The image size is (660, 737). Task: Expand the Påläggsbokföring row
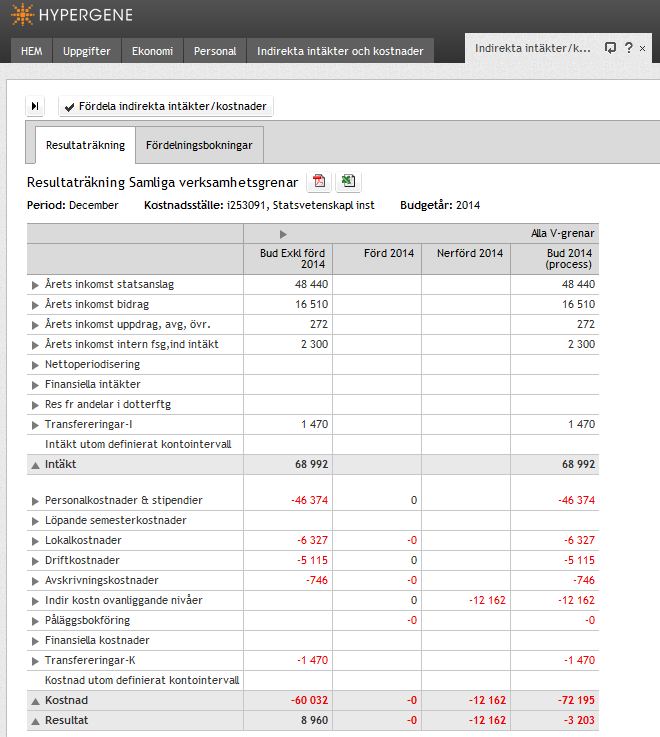(35, 621)
